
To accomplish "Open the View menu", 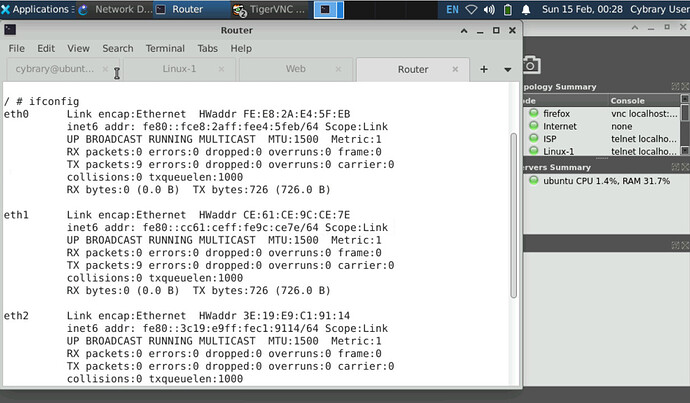I will (x=78, y=48).
